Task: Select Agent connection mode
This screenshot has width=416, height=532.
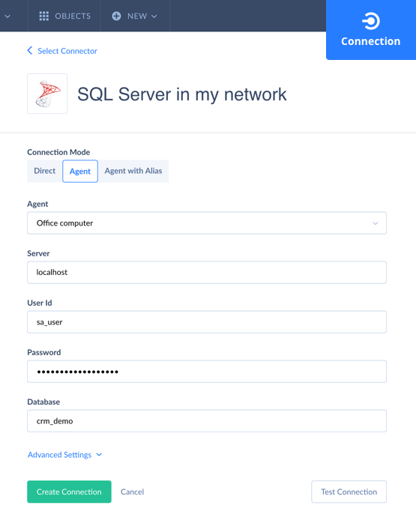Action: coord(80,171)
